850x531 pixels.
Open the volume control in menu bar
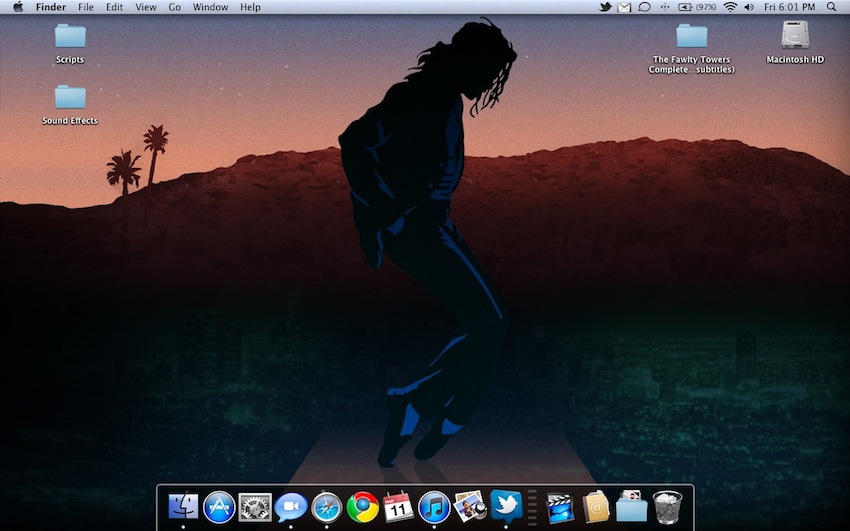coord(749,7)
